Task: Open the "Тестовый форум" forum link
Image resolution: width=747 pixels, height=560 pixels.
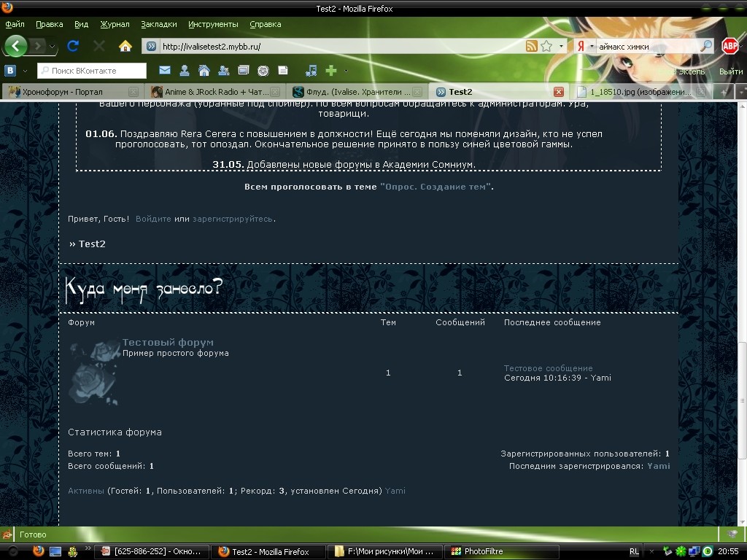Action: (x=169, y=343)
